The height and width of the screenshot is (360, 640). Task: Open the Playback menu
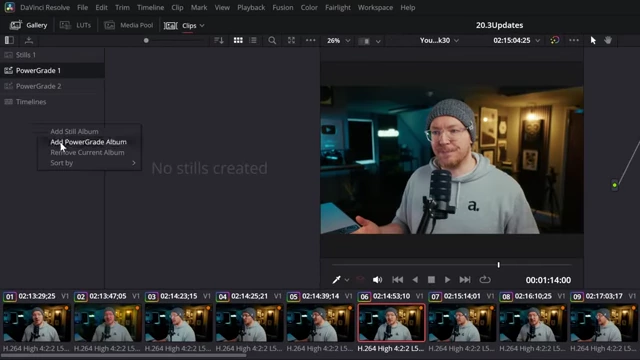pos(251,7)
